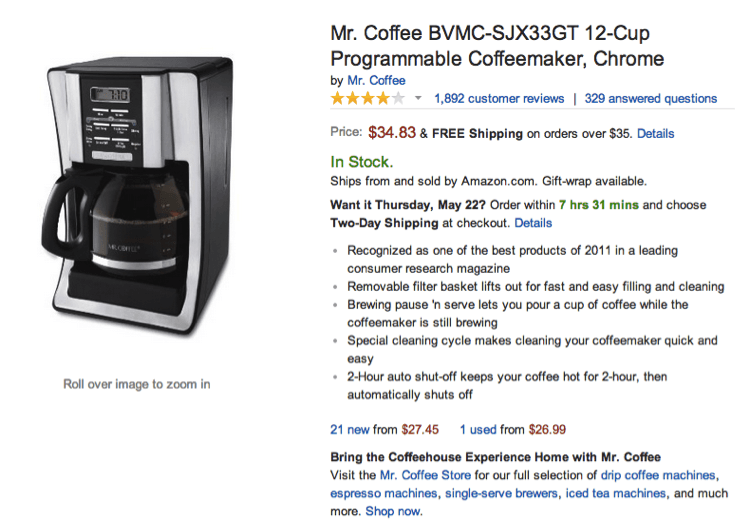
Task: Open espresso machines link
Action: pyautogui.click(x=384, y=493)
